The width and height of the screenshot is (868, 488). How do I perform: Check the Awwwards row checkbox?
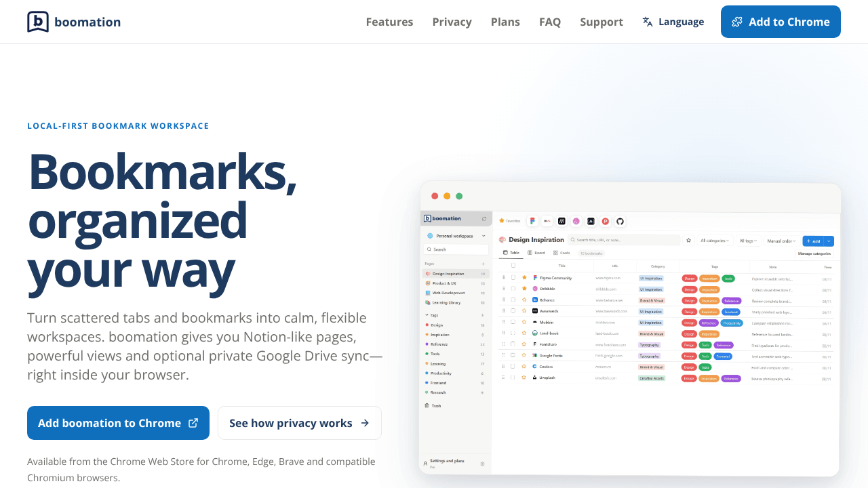[x=513, y=311]
